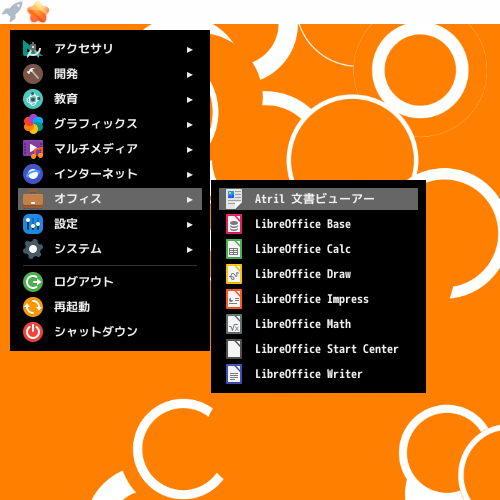Image resolution: width=500 pixels, height=500 pixels.
Task: Click the LibreOffice Math formula icon
Action: (234, 324)
